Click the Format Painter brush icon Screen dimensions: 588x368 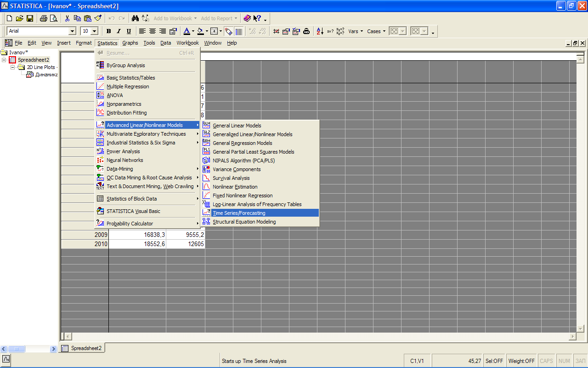pos(98,18)
